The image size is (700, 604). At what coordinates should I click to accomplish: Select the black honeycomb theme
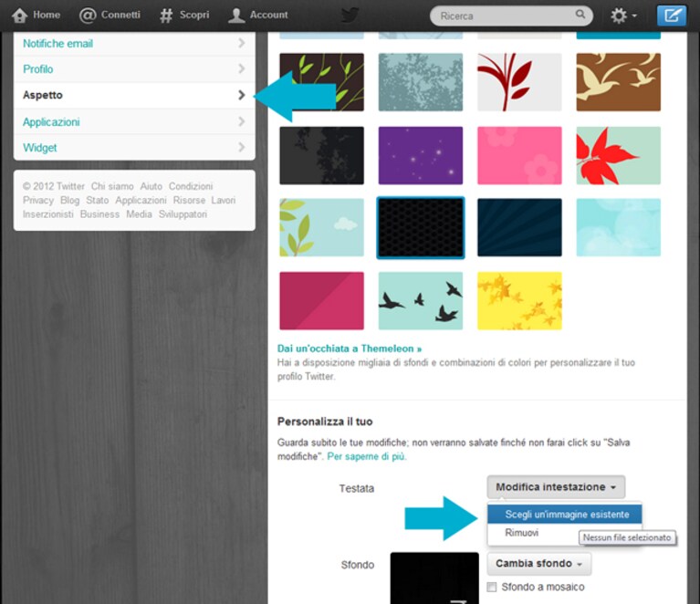coord(421,228)
